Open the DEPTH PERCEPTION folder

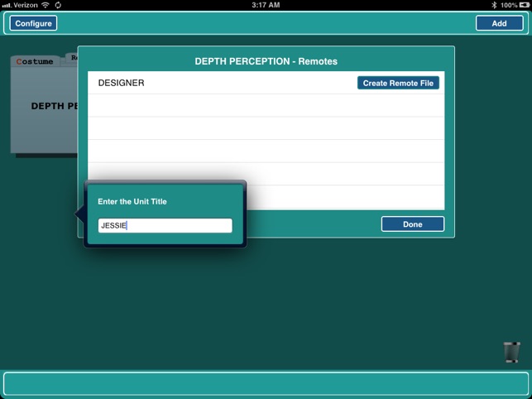44,108
